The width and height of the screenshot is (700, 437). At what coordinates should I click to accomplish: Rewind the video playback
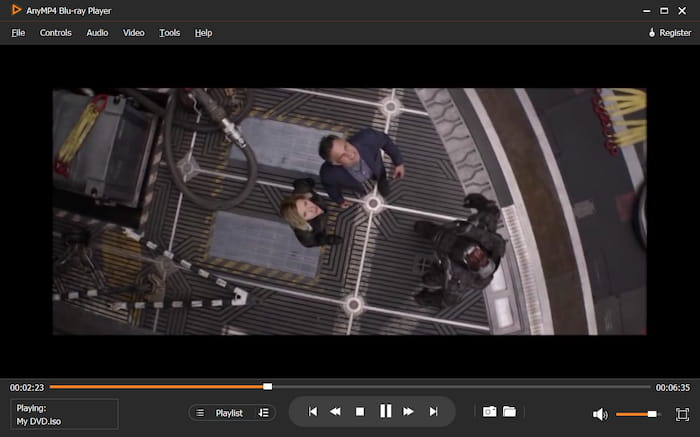[335, 412]
